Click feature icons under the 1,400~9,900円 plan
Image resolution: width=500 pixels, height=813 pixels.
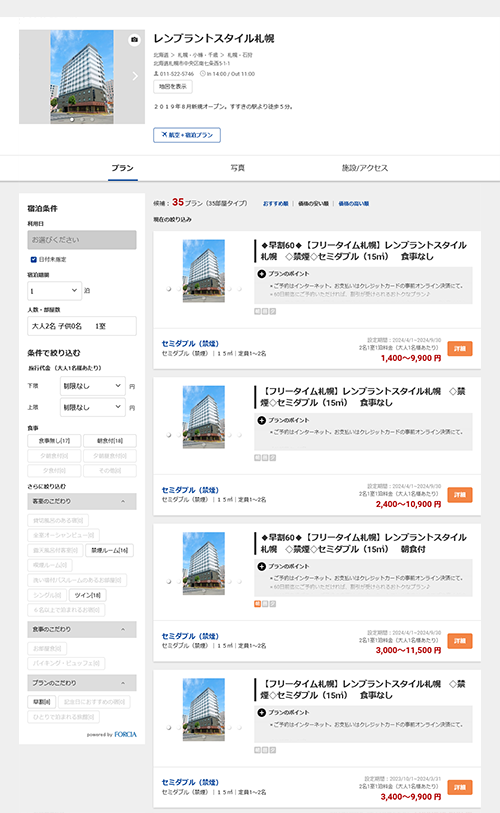tap(265, 312)
